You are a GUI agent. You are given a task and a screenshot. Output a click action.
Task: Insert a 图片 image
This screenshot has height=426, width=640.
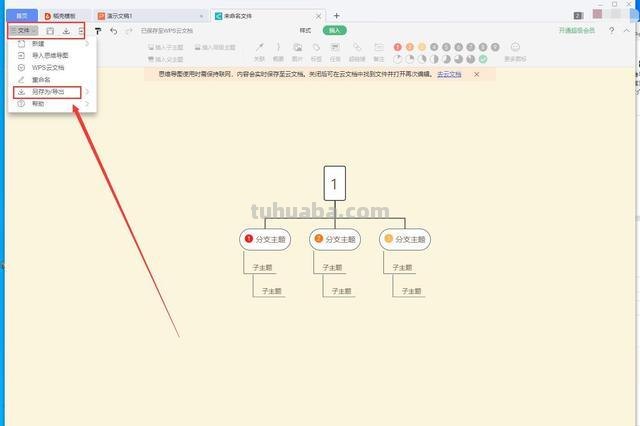coord(297,52)
